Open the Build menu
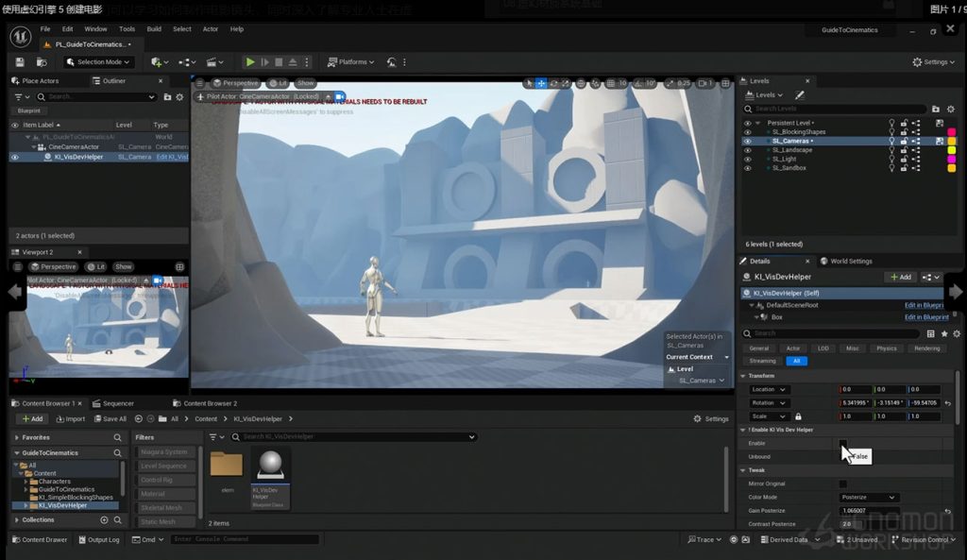This screenshot has width=967, height=560. 154,29
